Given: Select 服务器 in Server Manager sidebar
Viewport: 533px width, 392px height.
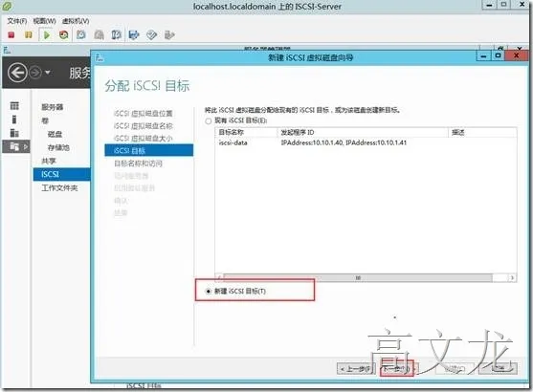Looking at the screenshot, I should point(52,107).
